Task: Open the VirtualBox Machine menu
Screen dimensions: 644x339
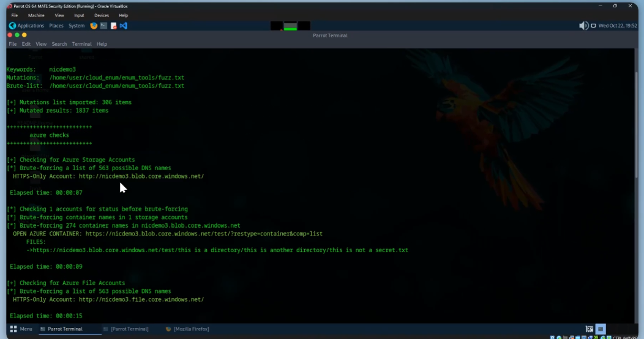Action: click(36, 15)
